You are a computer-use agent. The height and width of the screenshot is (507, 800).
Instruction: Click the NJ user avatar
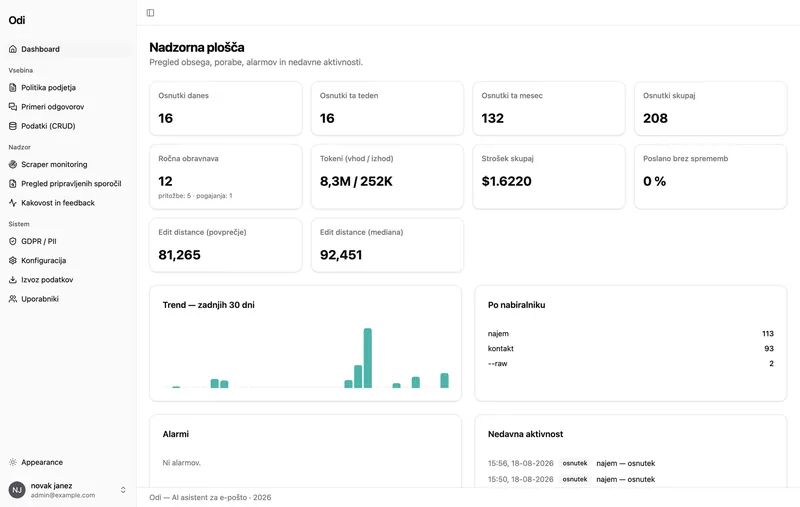coord(17,490)
